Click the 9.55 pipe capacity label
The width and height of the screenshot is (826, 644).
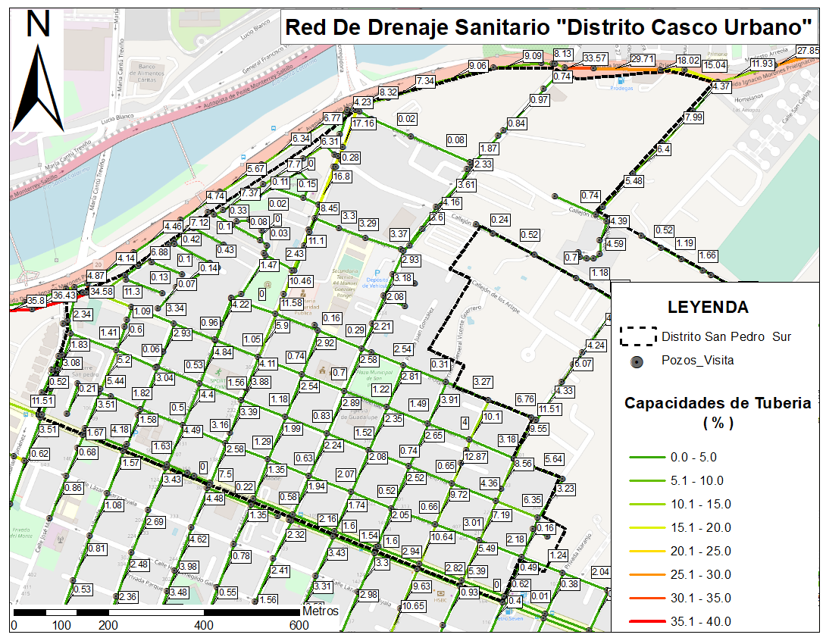[x=538, y=429]
